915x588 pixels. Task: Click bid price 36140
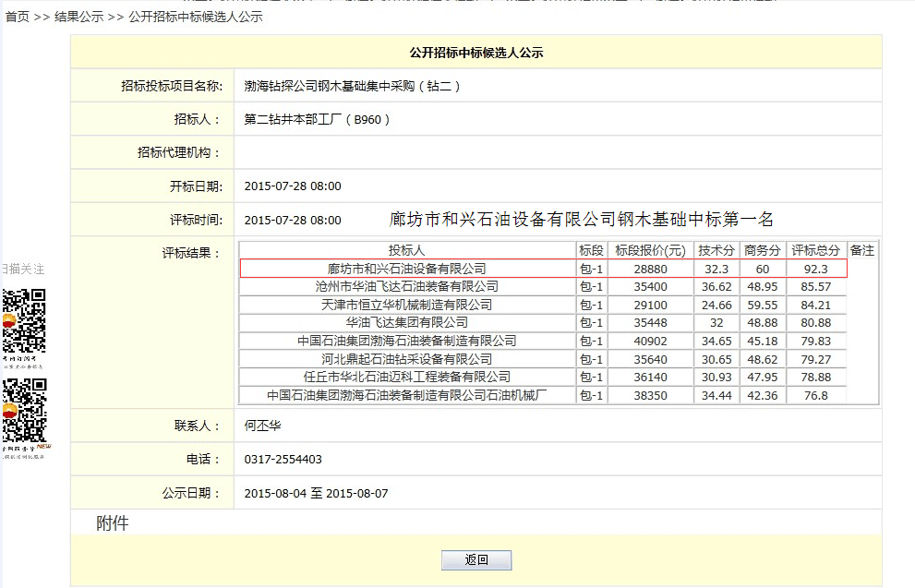651,378
